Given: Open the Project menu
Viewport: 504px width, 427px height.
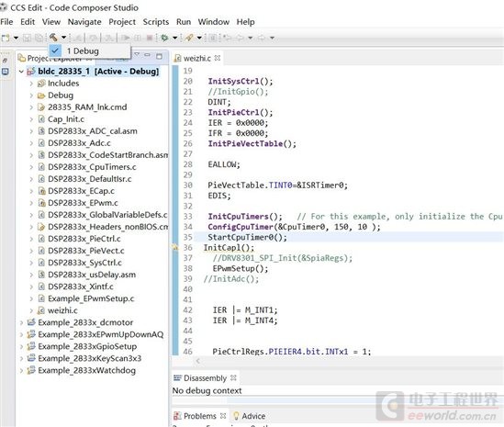Looking at the screenshot, I should pyautogui.click(x=122, y=22).
